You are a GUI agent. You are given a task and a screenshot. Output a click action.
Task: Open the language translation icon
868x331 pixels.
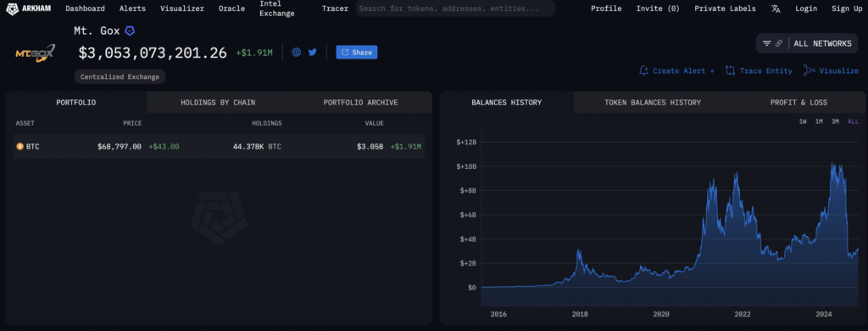click(776, 8)
